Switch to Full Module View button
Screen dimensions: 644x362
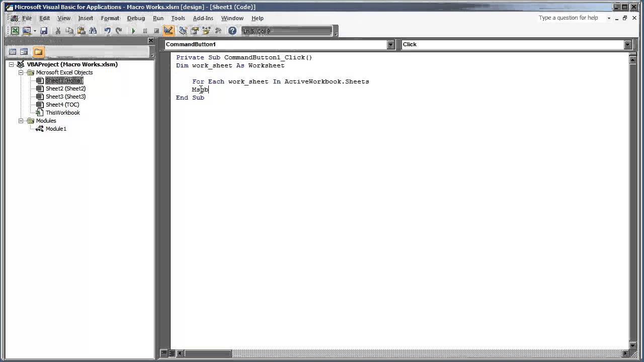tap(171, 353)
